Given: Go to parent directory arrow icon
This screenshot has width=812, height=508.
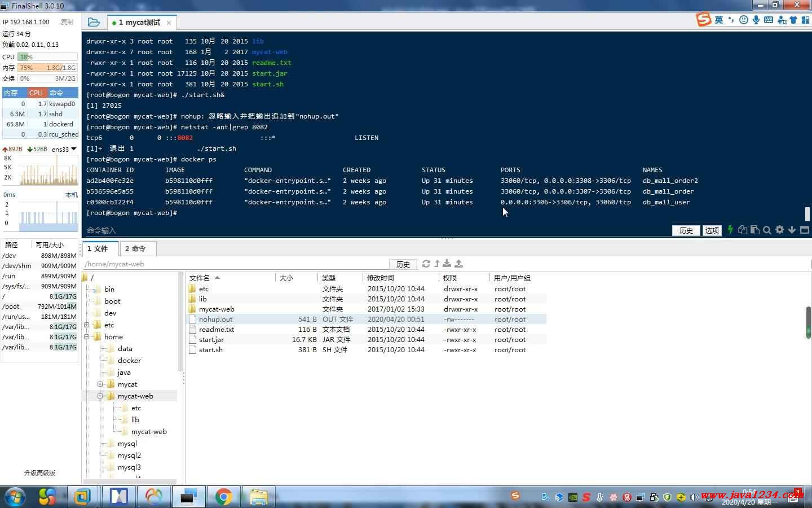Looking at the screenshot, I should [x=437, y=264].
